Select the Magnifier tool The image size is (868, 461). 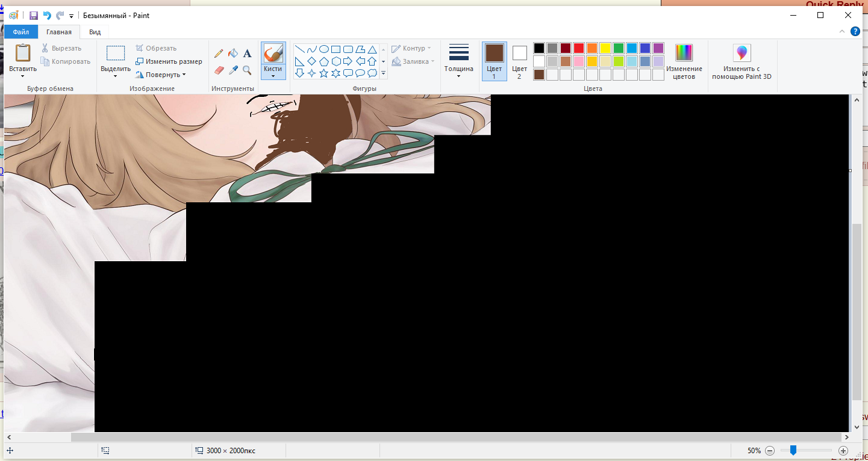click(247, 70)
